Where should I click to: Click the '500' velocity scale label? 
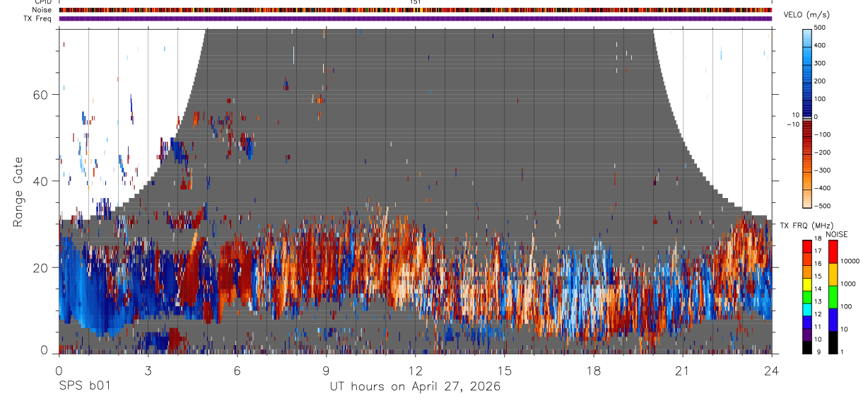[x=820, y=28]
